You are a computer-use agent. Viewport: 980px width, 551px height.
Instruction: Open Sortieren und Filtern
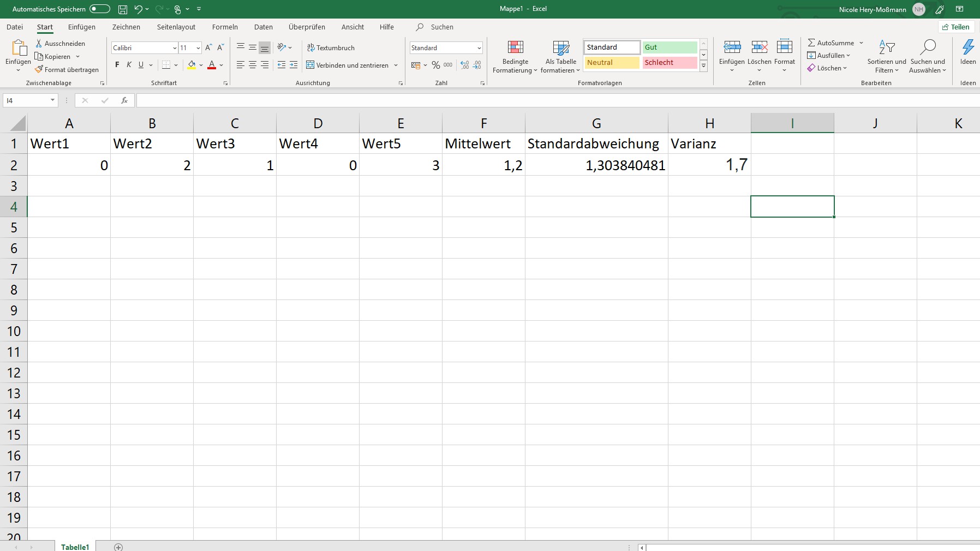[886, 56]
